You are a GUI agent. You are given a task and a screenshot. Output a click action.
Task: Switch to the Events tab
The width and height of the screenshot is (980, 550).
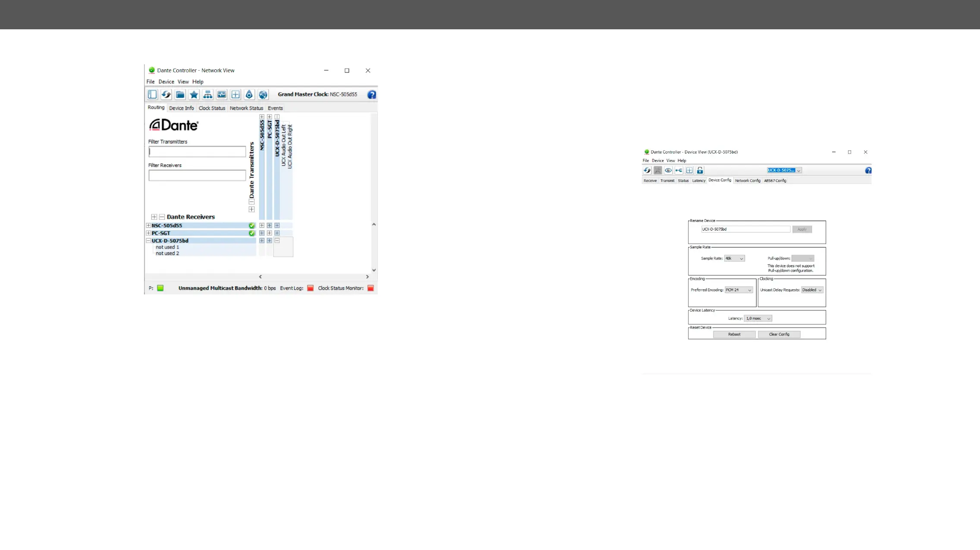275,108
